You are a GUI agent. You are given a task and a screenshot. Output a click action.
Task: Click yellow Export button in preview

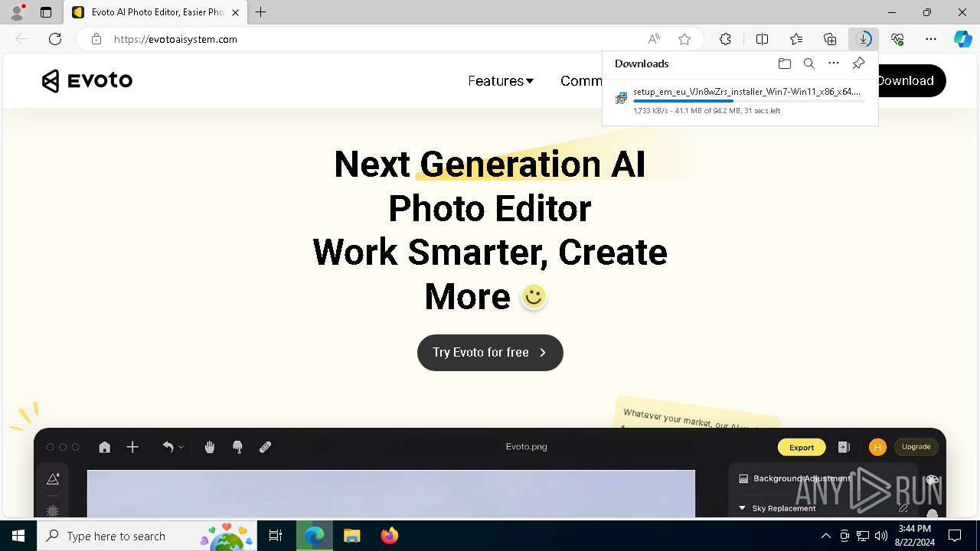point(802,448)
